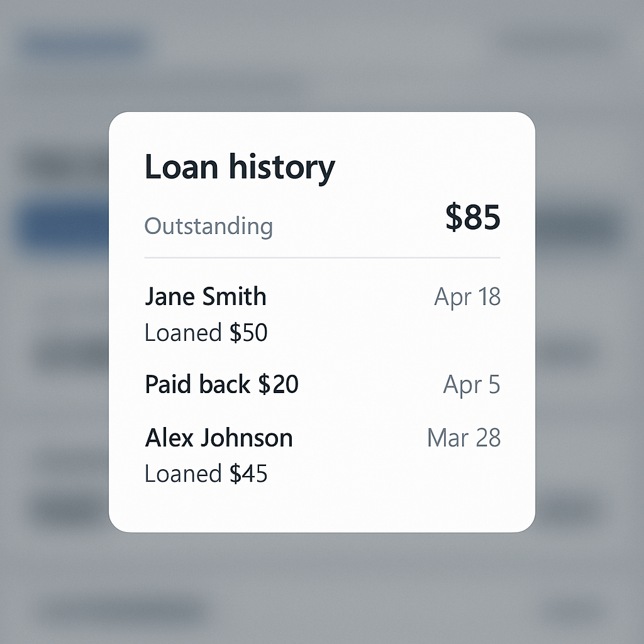Viewport: 644px width, 644px height.
Task: Select the Mar 28 date next to Alex Johnson
Action: [x=464, y=437]
